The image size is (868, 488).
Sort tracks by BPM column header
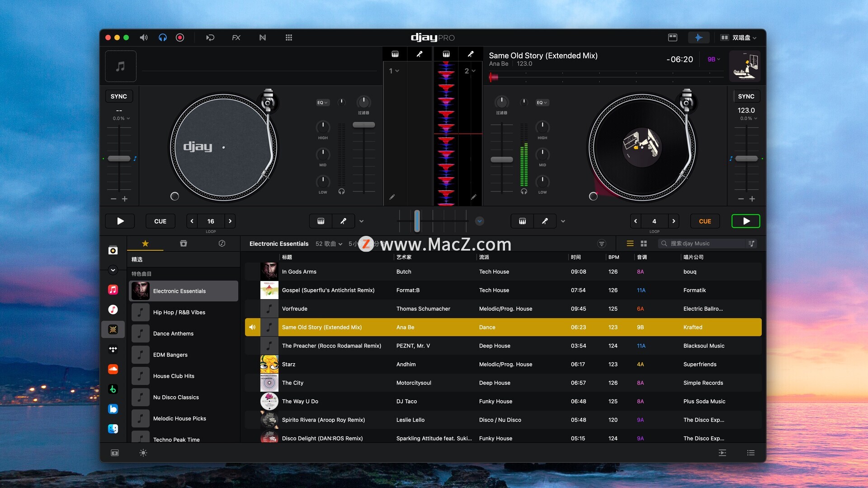pyautogui.click(x=613, y=257)
